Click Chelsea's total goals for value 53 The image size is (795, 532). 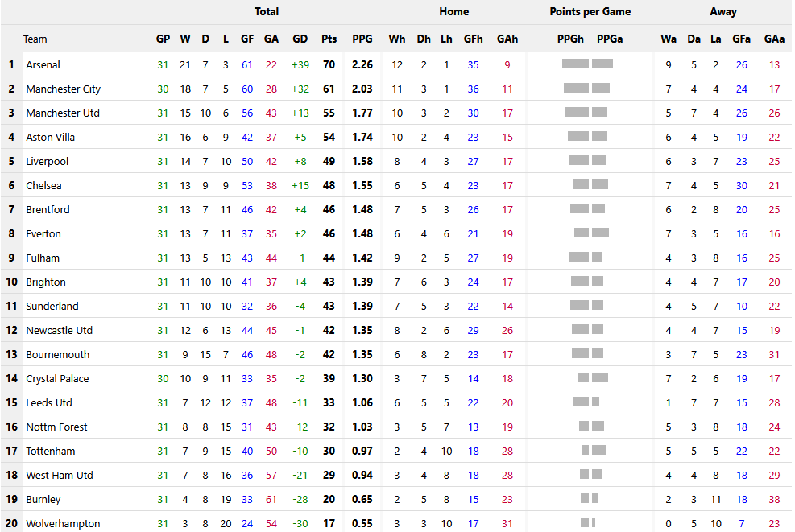coord(247,185)
